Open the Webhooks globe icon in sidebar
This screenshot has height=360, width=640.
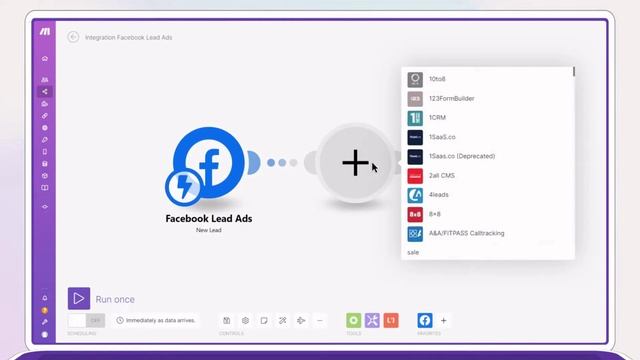tap(45, 128)
